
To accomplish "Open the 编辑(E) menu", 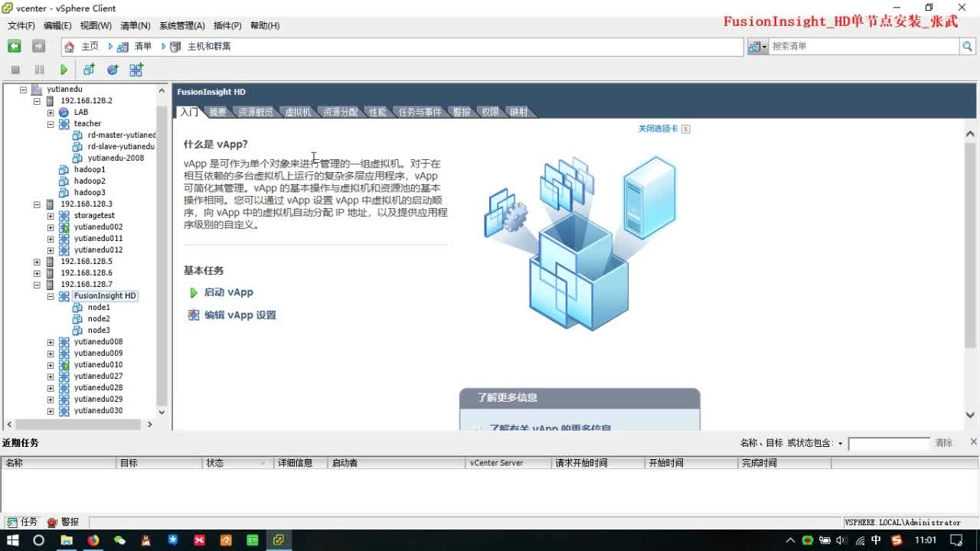I will pos(57,26).
